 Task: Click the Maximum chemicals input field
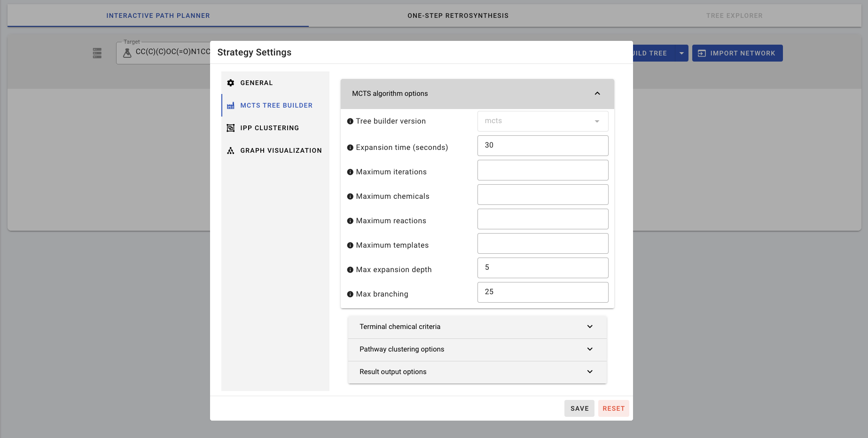pos(543,195)
